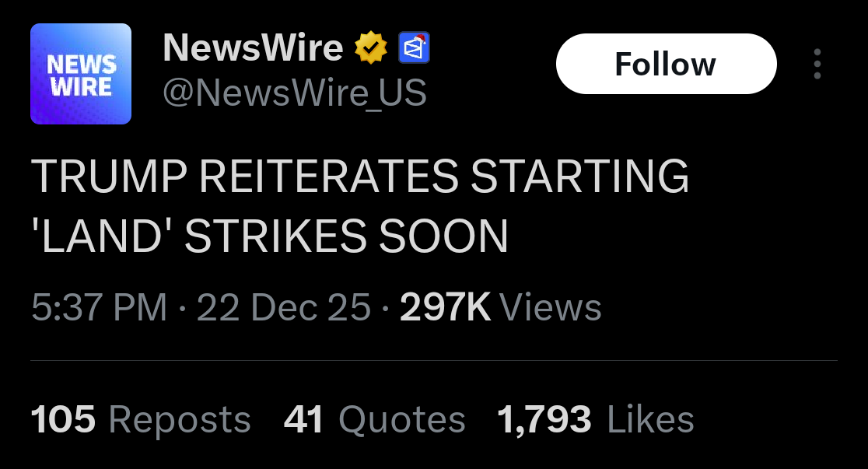Click the 297K view count number

pyautogui.click(x=445, y=307)
